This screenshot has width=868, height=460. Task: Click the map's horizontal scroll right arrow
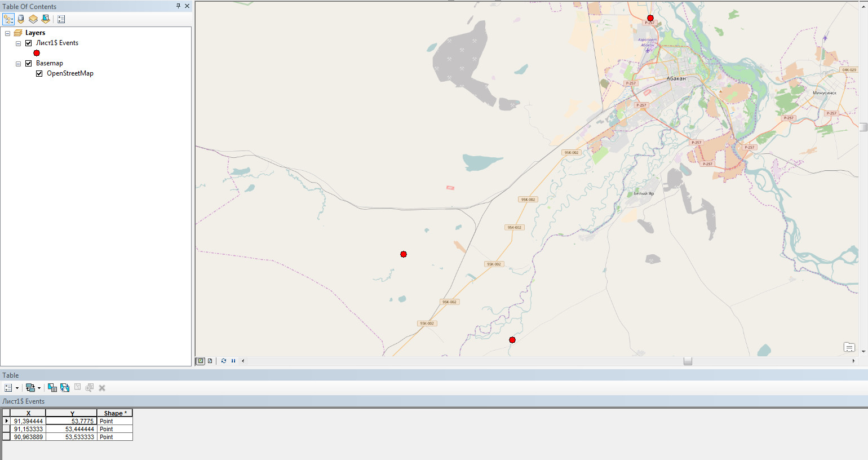tap(853, 361)
